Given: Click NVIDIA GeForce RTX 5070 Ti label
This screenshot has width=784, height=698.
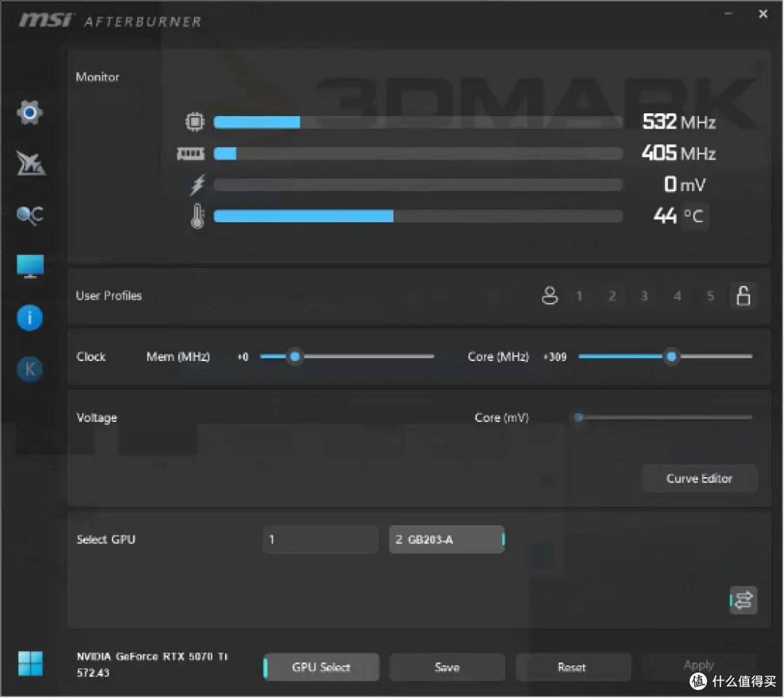Looking at the screenshot, I should tap(152, 656).
